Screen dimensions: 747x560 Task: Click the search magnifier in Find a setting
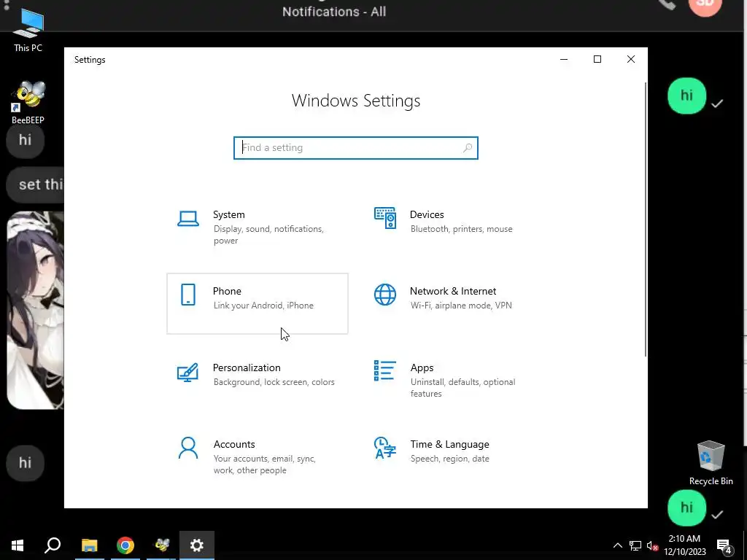[468, 147]
